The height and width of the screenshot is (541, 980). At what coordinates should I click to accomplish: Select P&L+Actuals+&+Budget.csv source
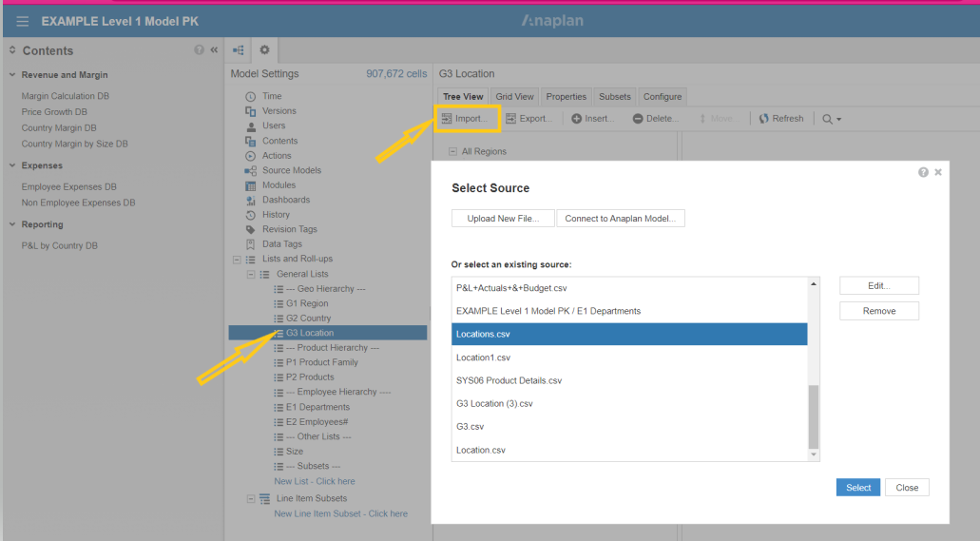tap(629, 288)
